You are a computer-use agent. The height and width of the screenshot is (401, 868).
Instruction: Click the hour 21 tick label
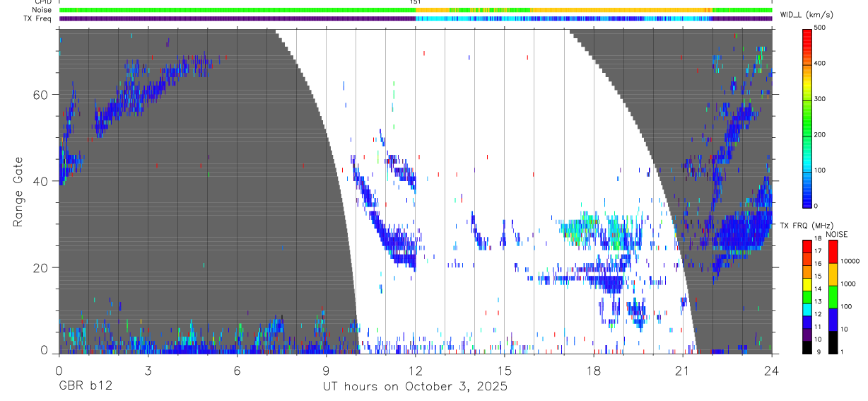(683, 370)
